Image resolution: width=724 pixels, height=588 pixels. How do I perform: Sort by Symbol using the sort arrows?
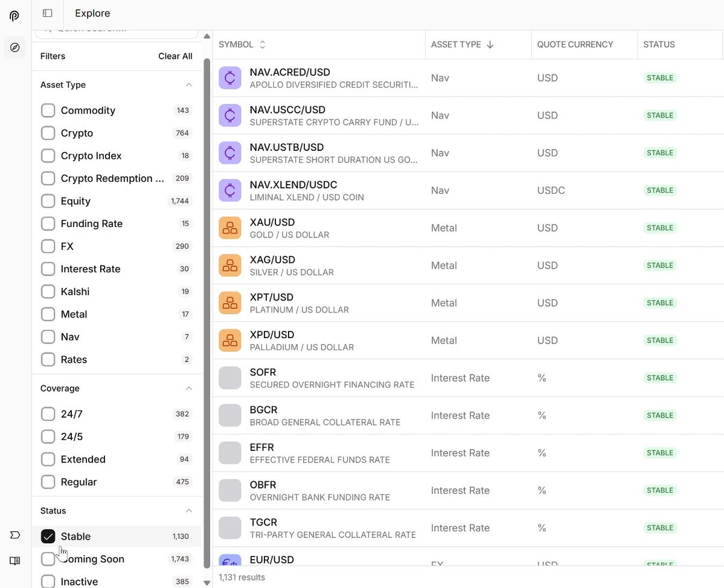262,44
